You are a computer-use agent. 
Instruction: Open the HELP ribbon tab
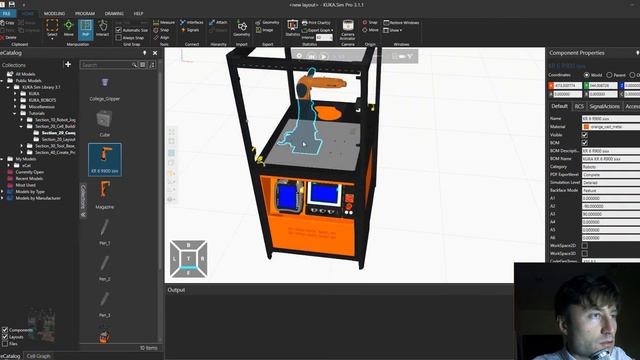(138, 13)
